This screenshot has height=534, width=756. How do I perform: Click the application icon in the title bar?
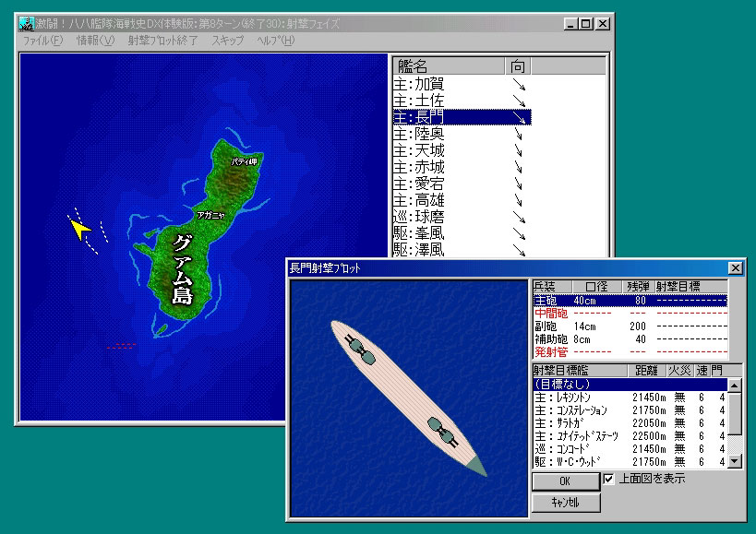coord(26,25)
